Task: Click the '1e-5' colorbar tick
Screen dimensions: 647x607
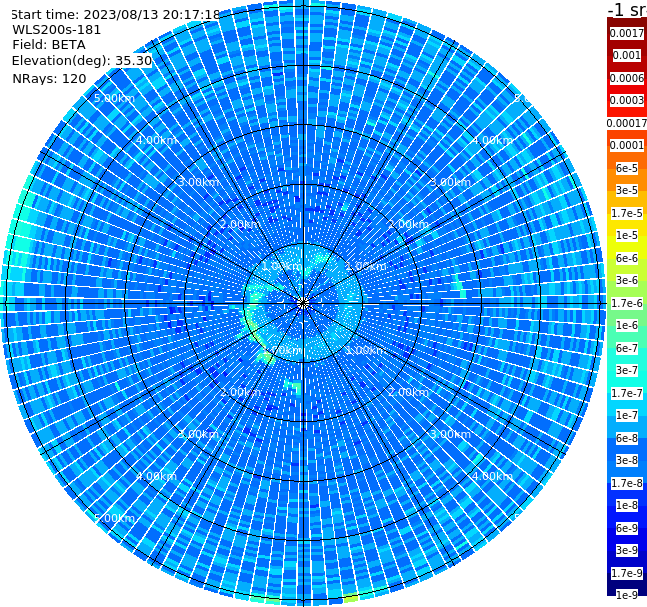Action: point(627,235)
